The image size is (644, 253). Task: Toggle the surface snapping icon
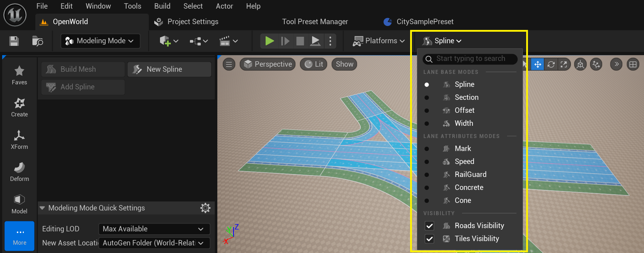[596, 65]
